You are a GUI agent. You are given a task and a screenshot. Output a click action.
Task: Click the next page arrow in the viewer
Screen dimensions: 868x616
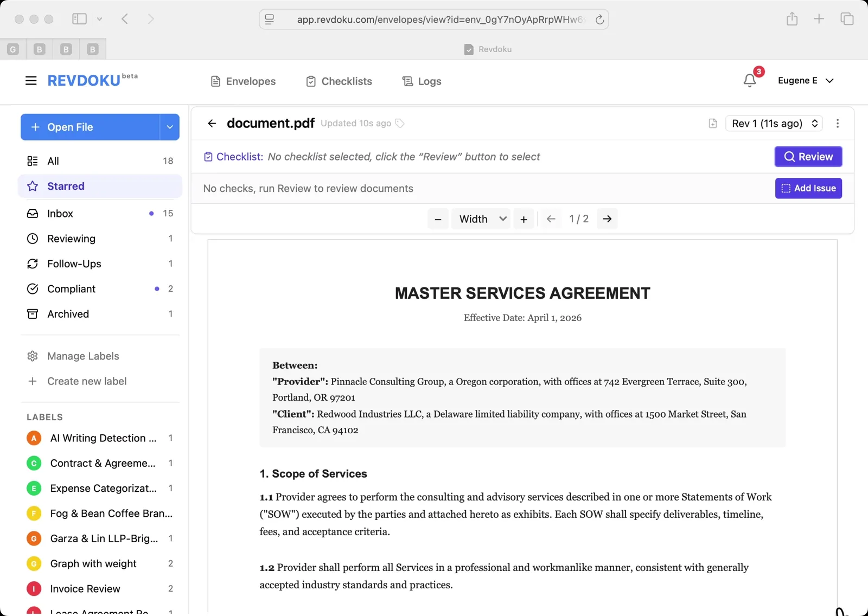(607, 219)
